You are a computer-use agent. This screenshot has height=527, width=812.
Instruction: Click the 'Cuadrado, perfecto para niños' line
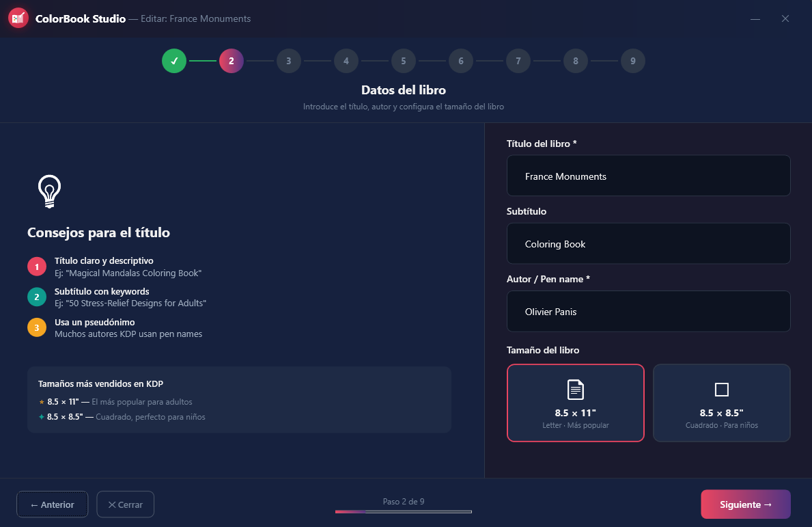coord(150,417)
